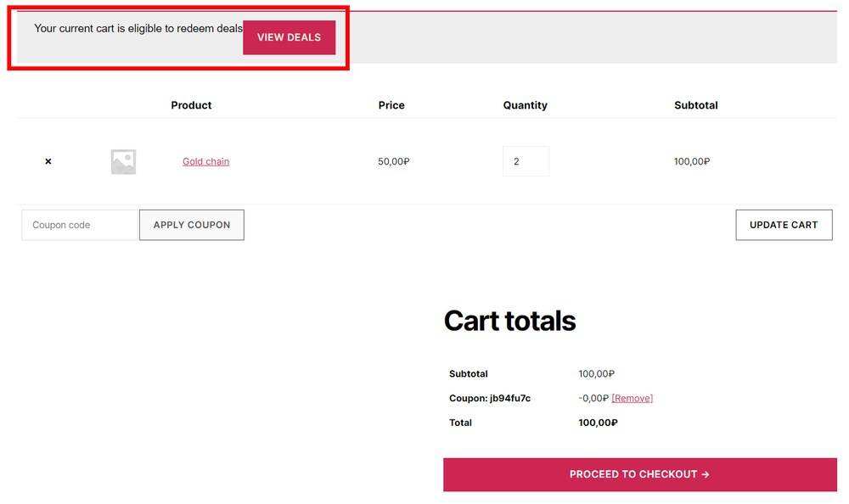Screen dimensions: 849x504
Task: Hit the Apply Coupon button
Action: point(192,225)
